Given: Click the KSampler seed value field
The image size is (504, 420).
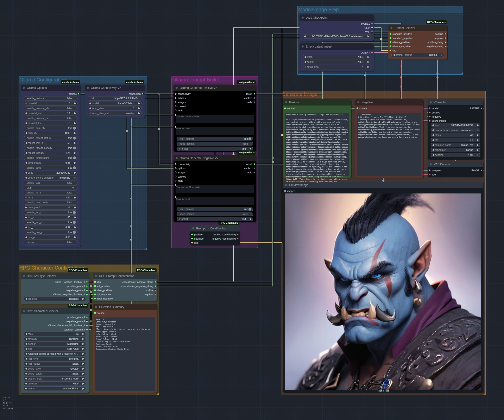Looking at the screenshot, I should click(x=455, y=125).
